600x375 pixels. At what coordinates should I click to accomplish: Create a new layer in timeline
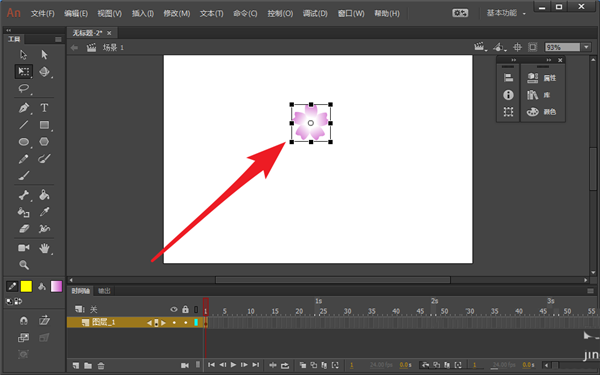(x=76, y=365)
